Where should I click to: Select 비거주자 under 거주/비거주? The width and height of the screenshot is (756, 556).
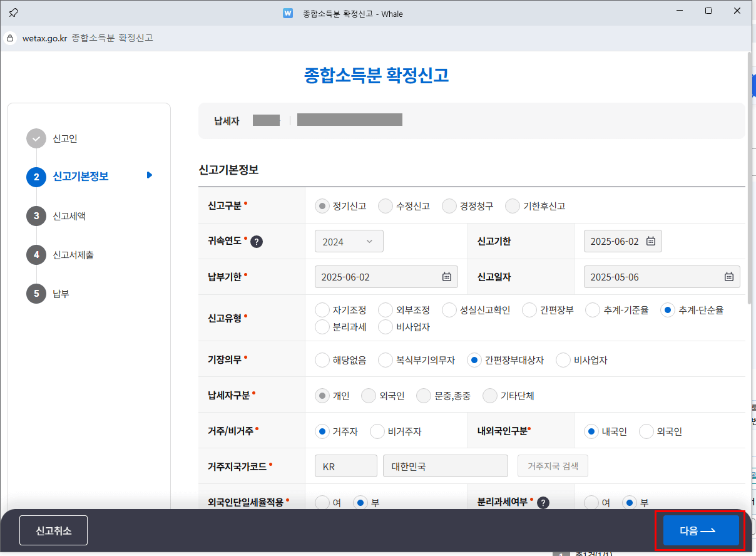(377, 431)
